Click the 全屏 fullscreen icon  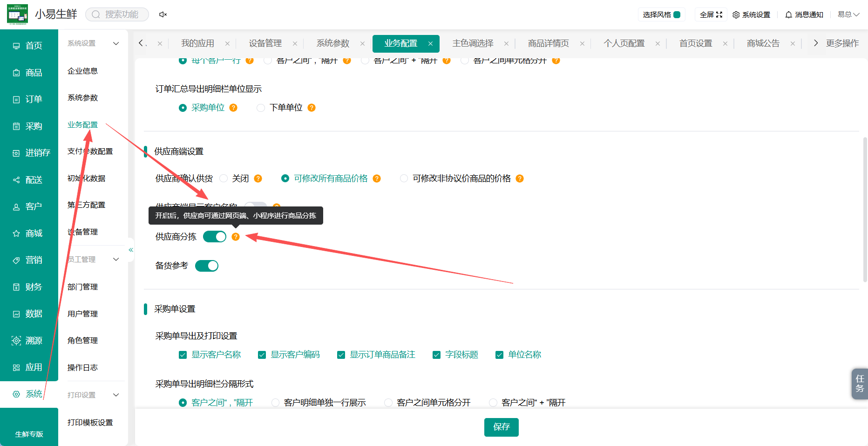(x=719, y=15)
